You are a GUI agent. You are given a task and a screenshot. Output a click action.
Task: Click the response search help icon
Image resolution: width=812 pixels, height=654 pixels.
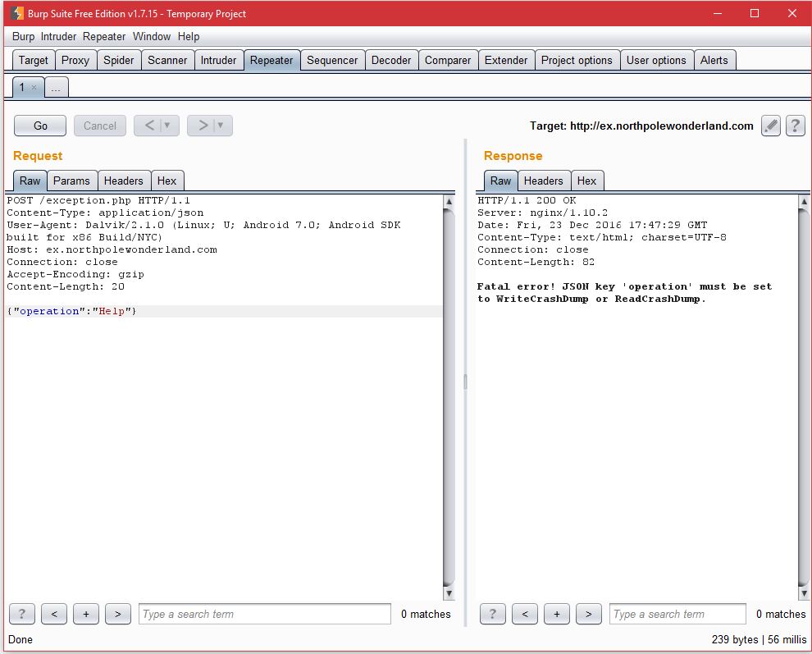tap(492, 614)
